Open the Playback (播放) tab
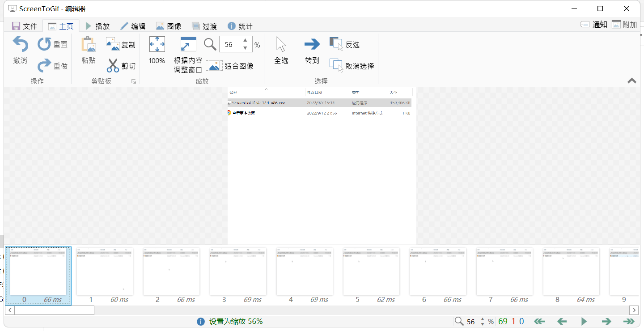This screenshot has height=331, width=644. tap(97, 26)
